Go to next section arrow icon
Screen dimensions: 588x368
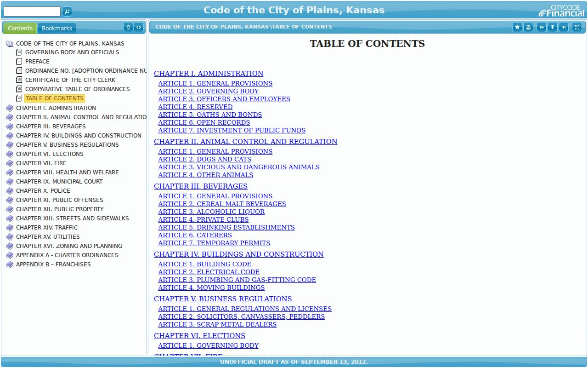[564, 27]
